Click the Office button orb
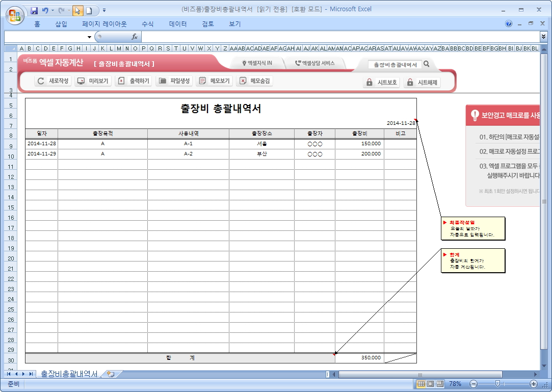This screenshot has height=392, width=552. (x=15, y=15)
